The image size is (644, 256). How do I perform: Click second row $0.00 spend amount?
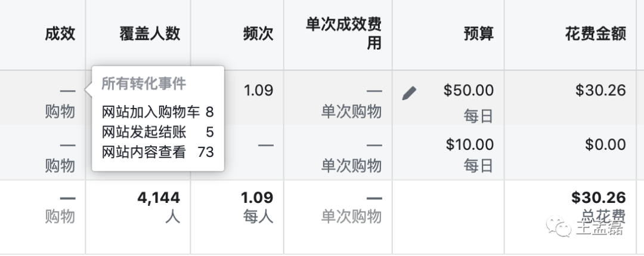pyautogui.click(x=605, y=144)
